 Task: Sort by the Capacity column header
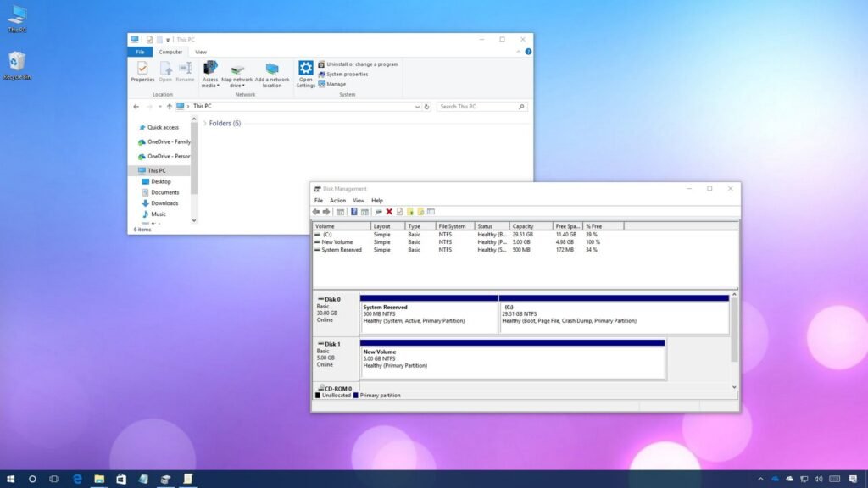[531, 226]
